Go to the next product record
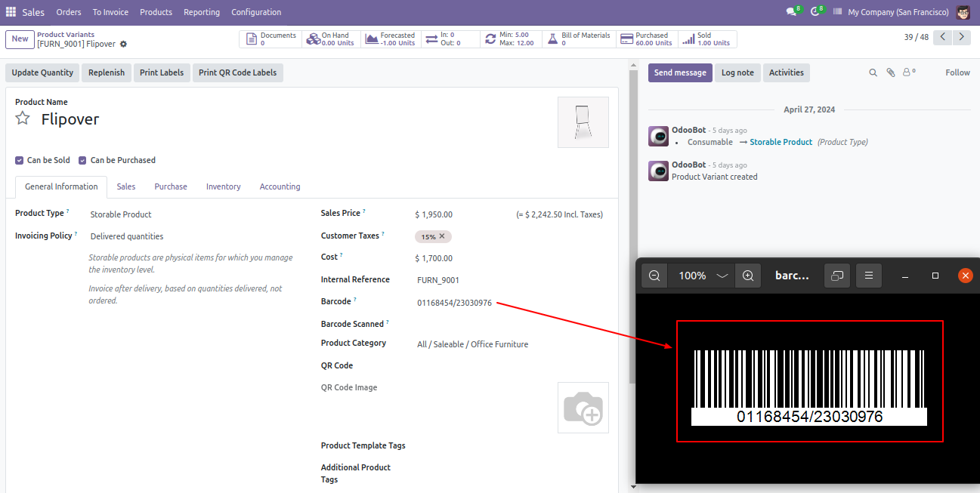This screenshot has width=980, height=493. tap(961, 37)
